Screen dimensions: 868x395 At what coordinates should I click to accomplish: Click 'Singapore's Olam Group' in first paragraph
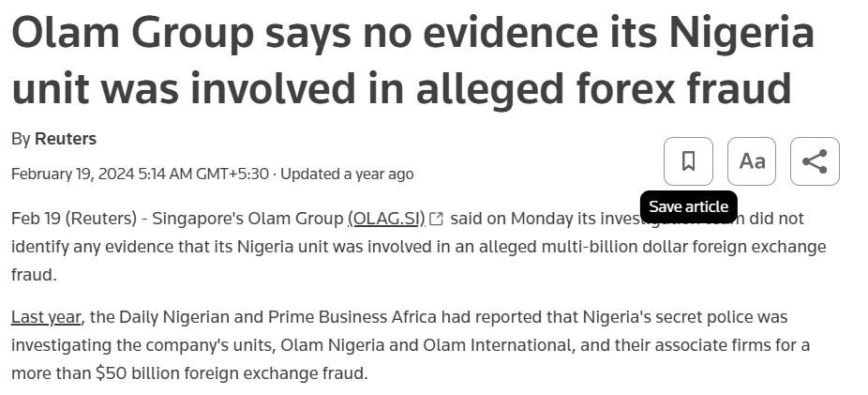247,219
